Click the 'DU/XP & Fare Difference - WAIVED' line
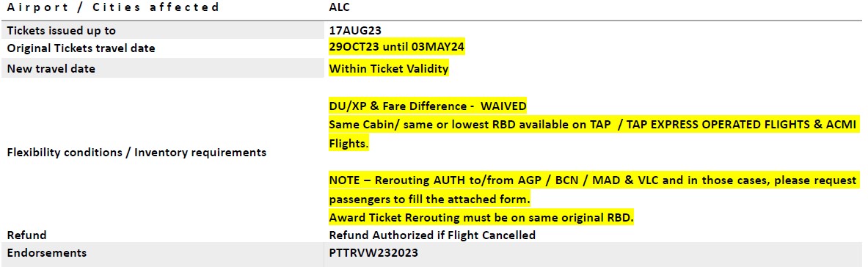 427,106
